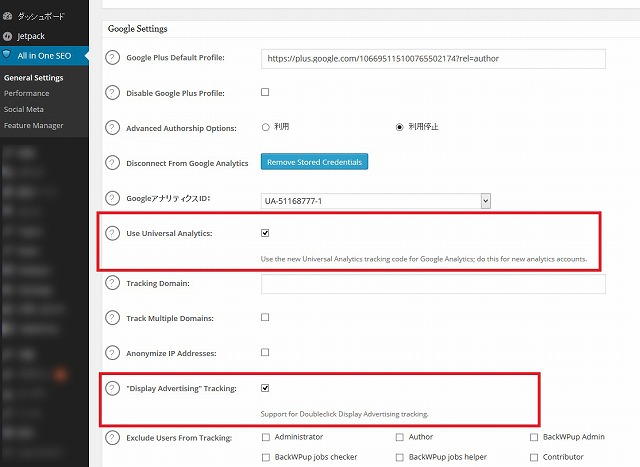Click the dashboard icon in sidebar
This screenshot has height=467, width=640.
point(7,16)
